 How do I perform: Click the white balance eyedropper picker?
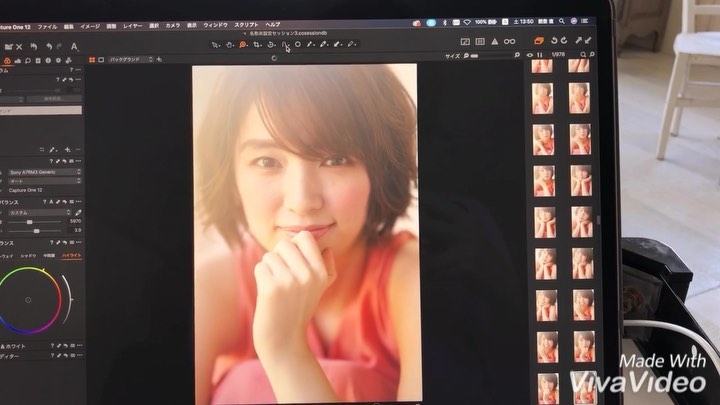(79, 212)
